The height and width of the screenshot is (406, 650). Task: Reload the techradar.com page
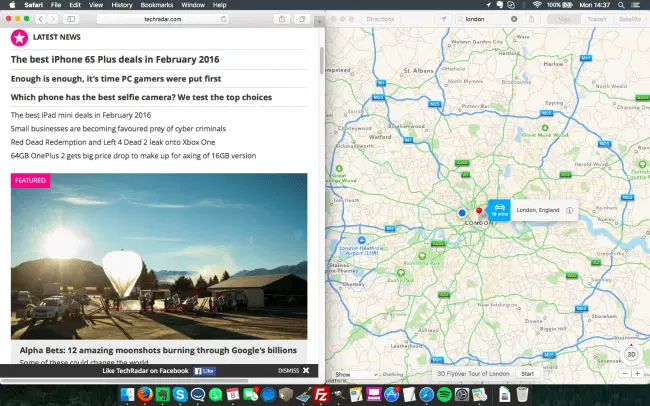point(223,19)
